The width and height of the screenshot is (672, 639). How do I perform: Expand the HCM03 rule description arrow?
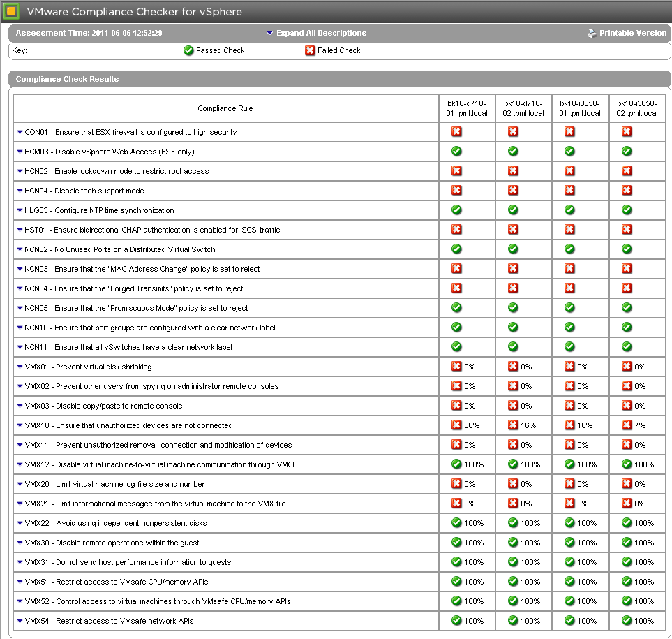click(20, 152)
